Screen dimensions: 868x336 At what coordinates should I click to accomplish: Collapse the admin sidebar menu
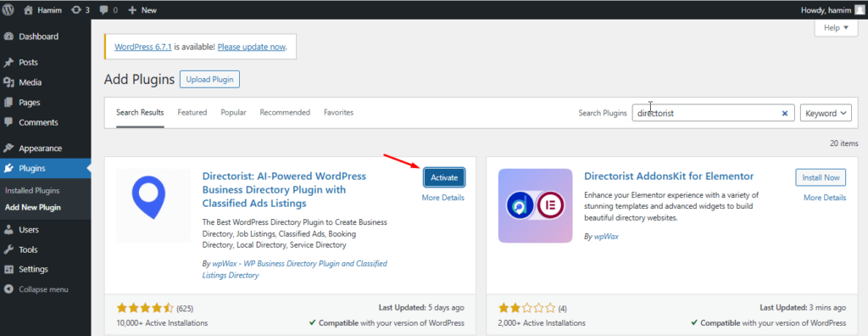click(36, 289)
